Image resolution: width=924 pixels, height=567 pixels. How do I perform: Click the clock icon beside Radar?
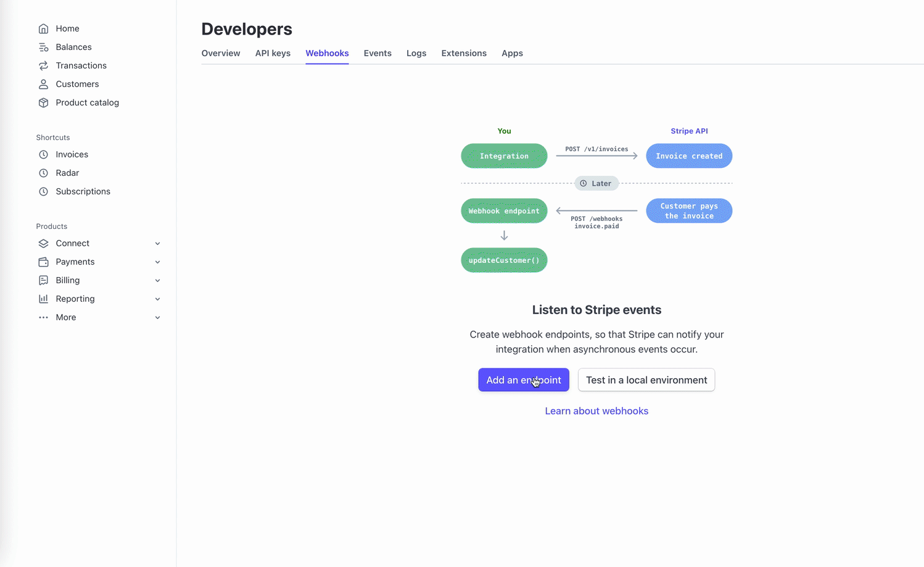tap(43, 173)
